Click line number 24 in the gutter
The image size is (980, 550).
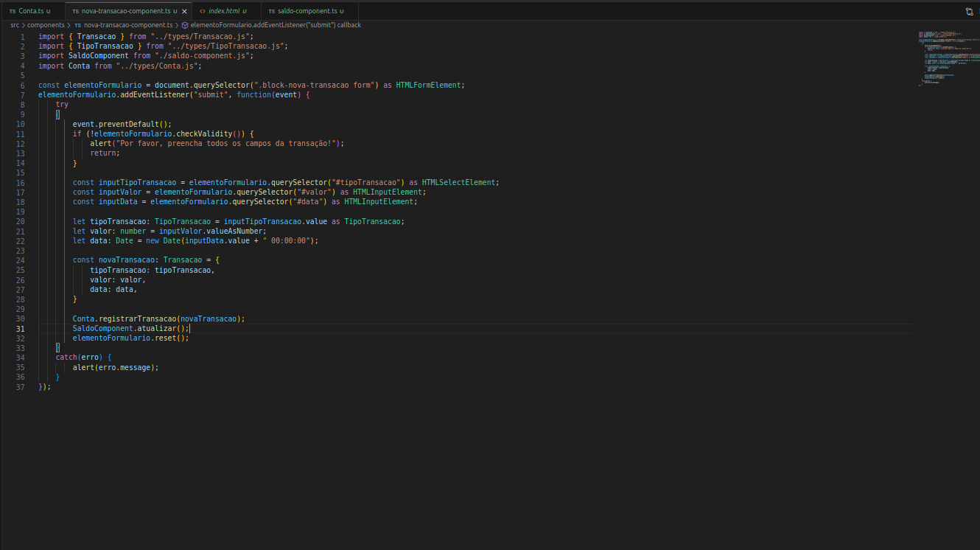tap(21, 260)
